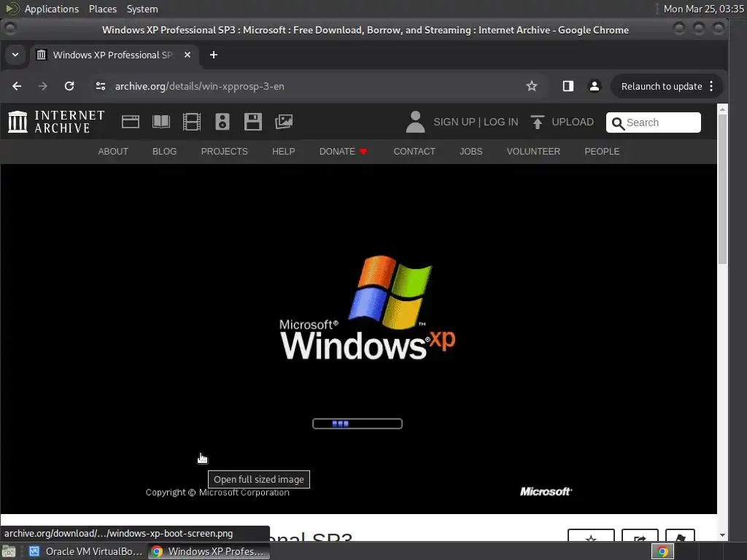Click show desktop icon in bottom panel
747x560 pixels.
point(9,551)
